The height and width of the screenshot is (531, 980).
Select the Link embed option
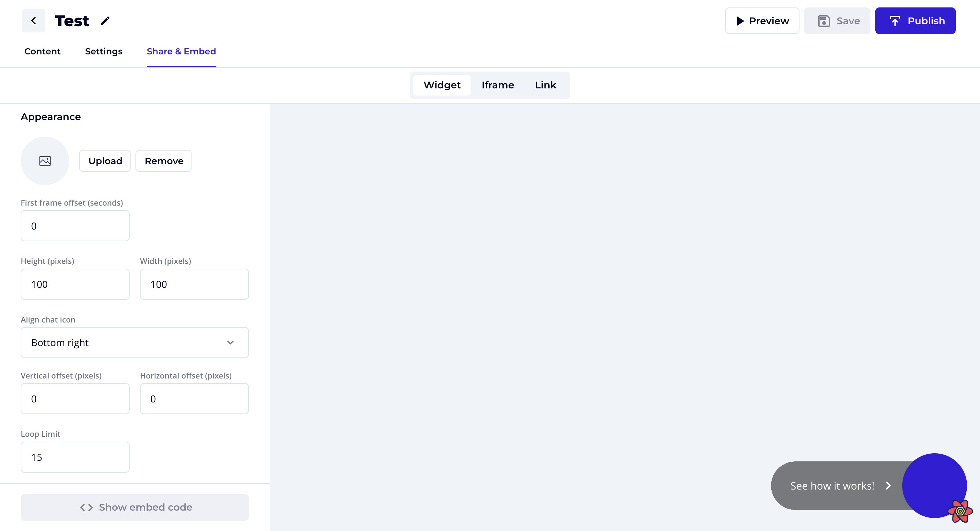545,85
